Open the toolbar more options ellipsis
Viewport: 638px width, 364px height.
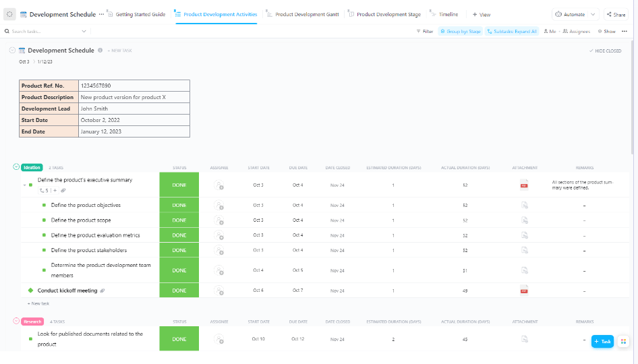(625, 31)
